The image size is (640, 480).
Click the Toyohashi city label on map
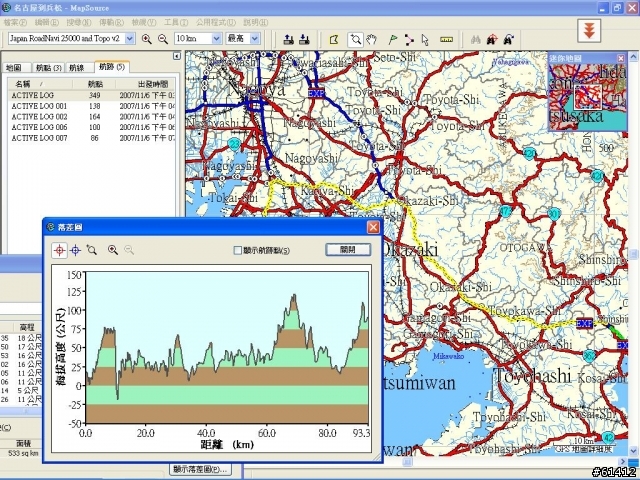(x=533, y=376)
